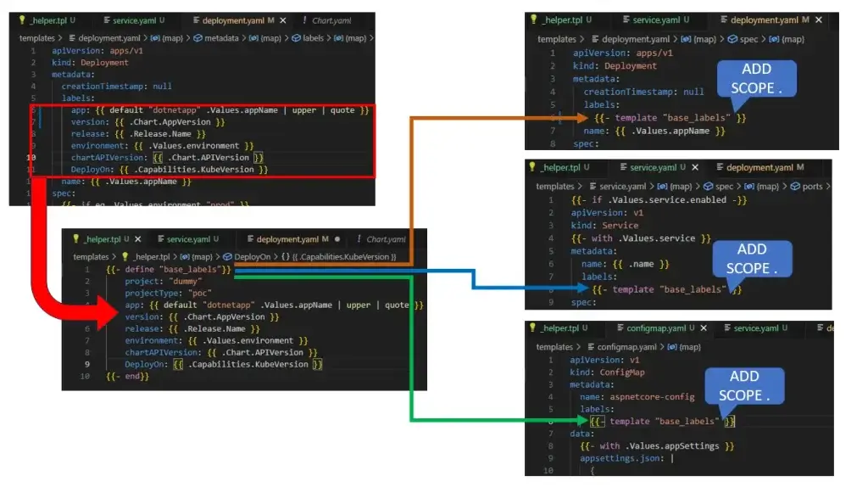Click the deployment.yaml breadcrumb in the editor ending with spec (map)
868x487 pixels.
(x=636, y=39)
